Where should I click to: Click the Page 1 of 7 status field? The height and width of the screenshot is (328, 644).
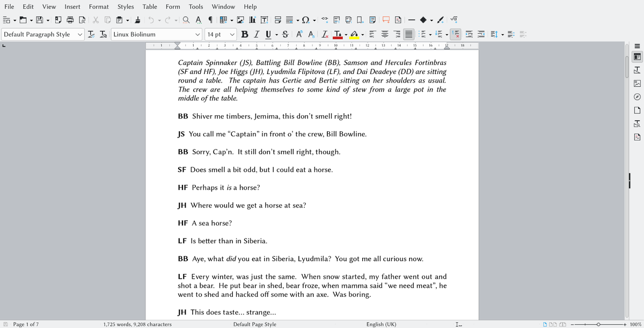coord(26,324)
